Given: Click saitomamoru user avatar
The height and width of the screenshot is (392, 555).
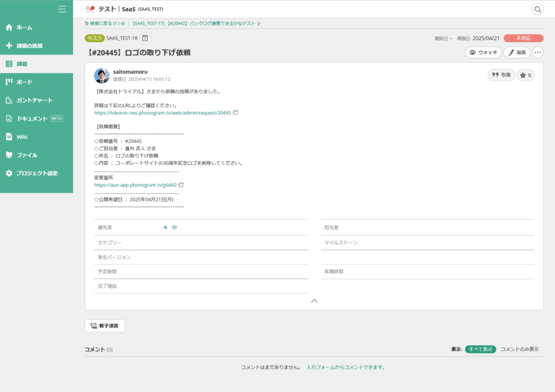Looking at the screenshot, I should pyautogui.click(x=101, y=75).
